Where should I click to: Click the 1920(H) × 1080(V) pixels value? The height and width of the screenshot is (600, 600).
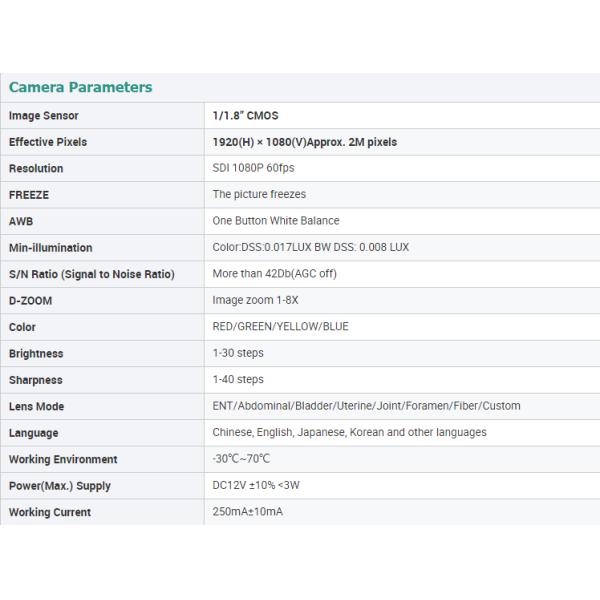pyautogui.click(x=304, y=142)
